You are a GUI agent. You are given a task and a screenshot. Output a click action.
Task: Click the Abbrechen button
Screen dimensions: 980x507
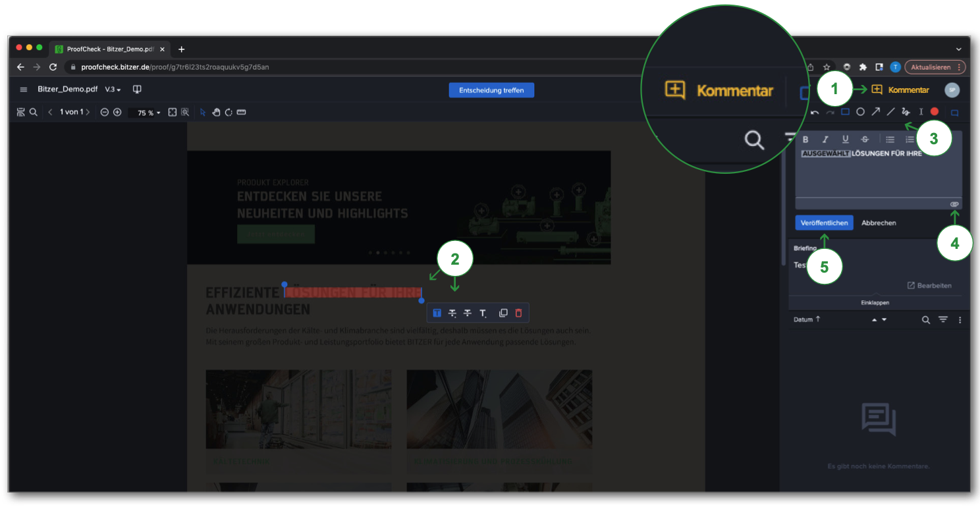(x=879, y=223)
